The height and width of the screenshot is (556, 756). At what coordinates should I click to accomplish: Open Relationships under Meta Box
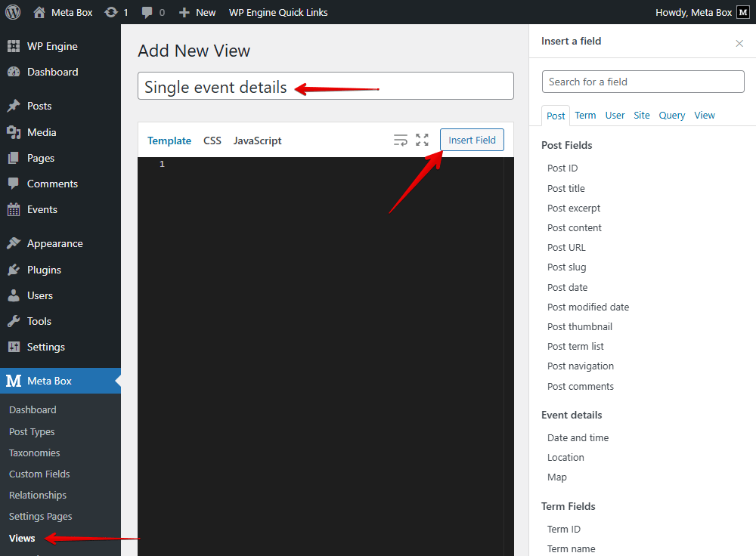coord(38,496)
